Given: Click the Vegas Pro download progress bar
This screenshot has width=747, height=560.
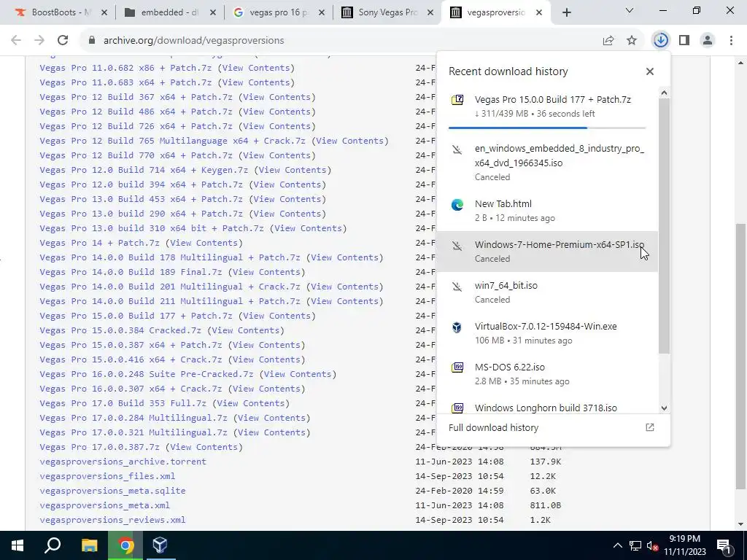Looking at the screenshot, I should (x=547, y=128).
